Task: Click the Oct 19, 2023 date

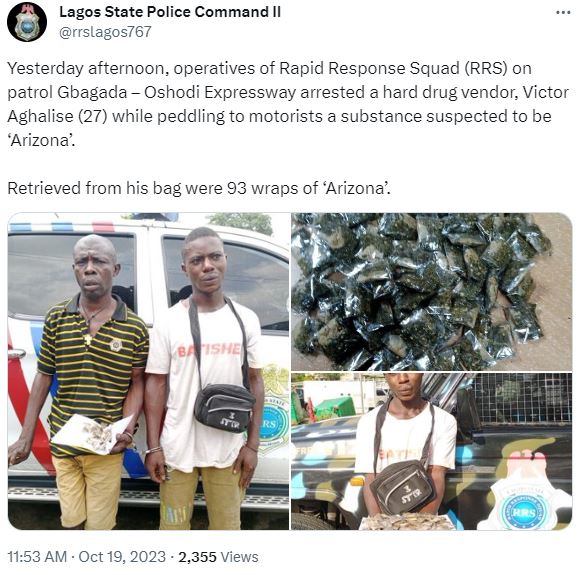Action: 122,557
